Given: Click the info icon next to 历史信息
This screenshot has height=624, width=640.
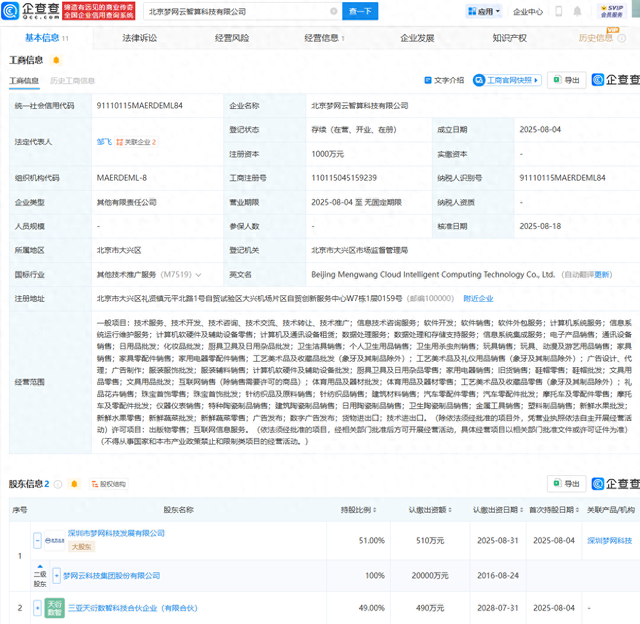Looking at the screenshot, I should coord(622,38).
